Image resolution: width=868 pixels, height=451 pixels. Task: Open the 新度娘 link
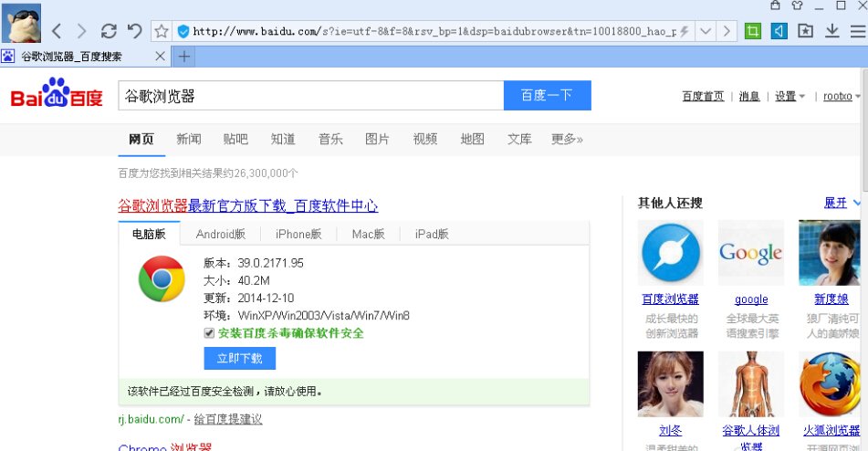pos(831,299)
